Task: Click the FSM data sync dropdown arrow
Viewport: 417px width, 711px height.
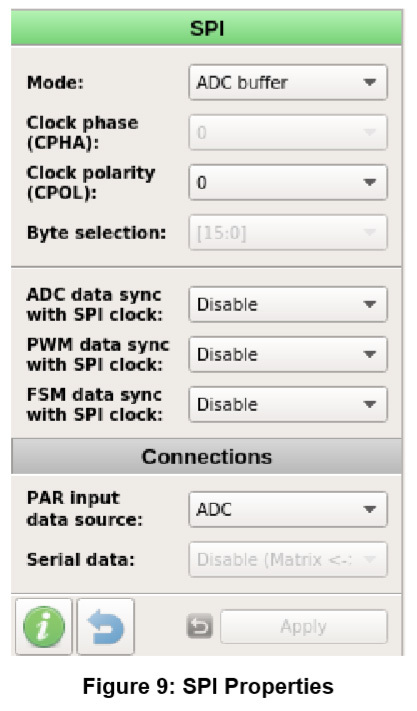Action: (370, 404)
